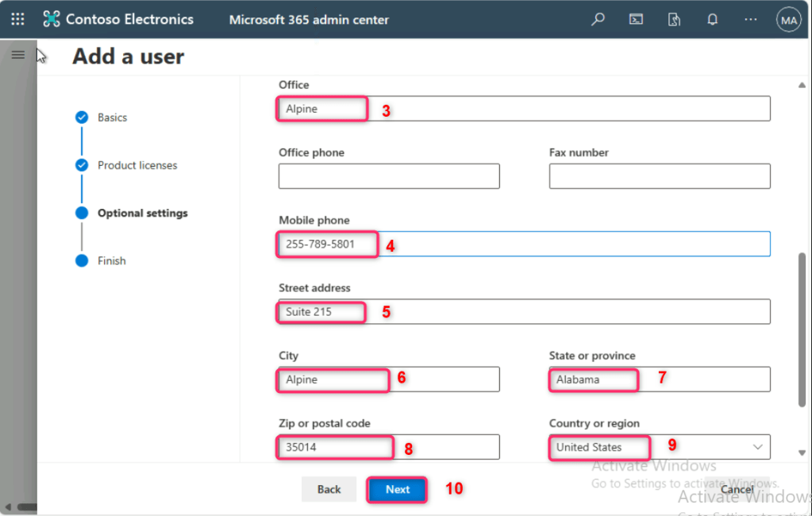
Task: Open search with the magnifier icon
Action: click(x=598, y=19)
